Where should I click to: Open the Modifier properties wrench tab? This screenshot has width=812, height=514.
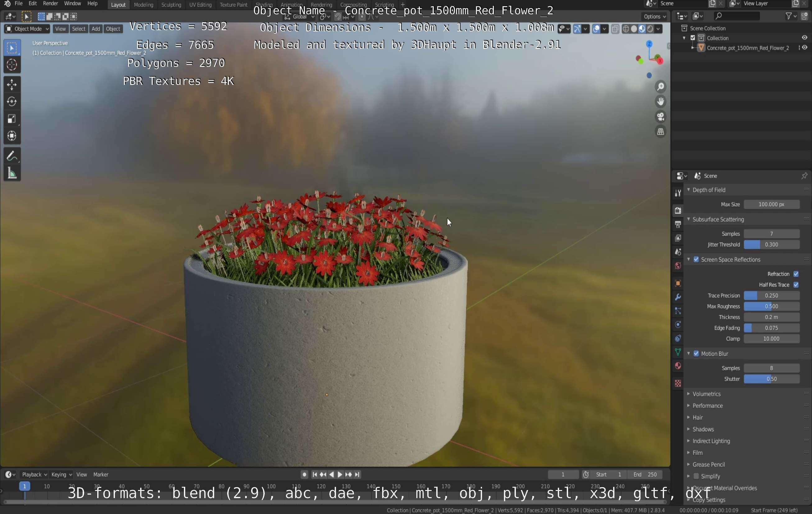click(677, 297)
